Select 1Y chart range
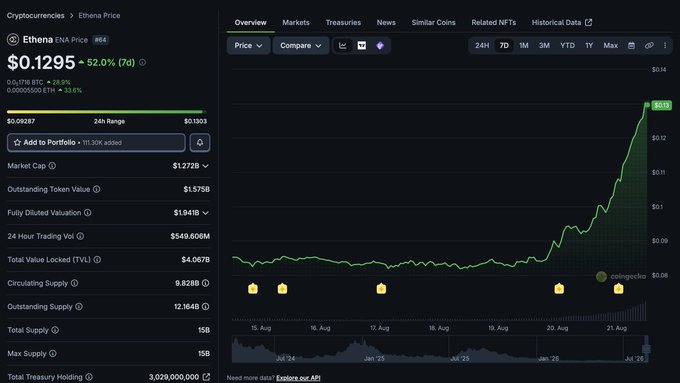The image size is (680, 383). pyautogui.click(x=589, y=46)
